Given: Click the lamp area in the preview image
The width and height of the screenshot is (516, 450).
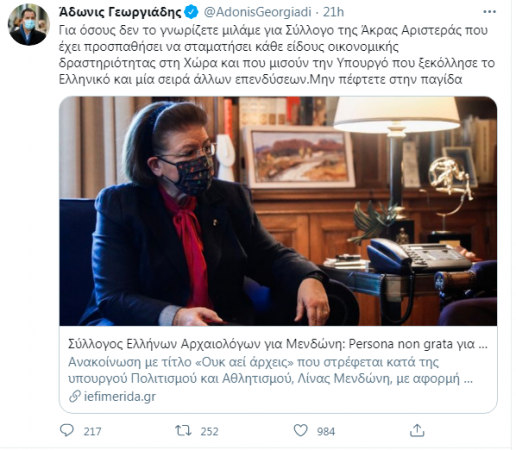Looking at the screenshot, I should (397, 140).
